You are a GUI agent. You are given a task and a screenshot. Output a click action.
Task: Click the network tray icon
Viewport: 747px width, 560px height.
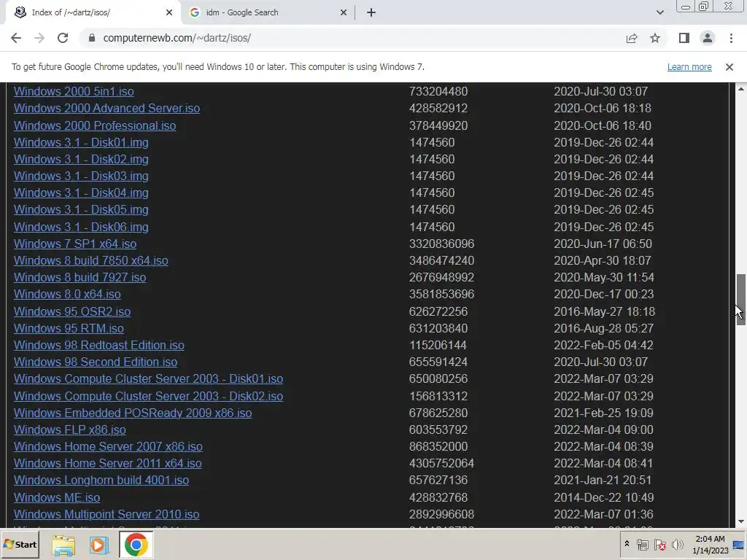point(643,545)
